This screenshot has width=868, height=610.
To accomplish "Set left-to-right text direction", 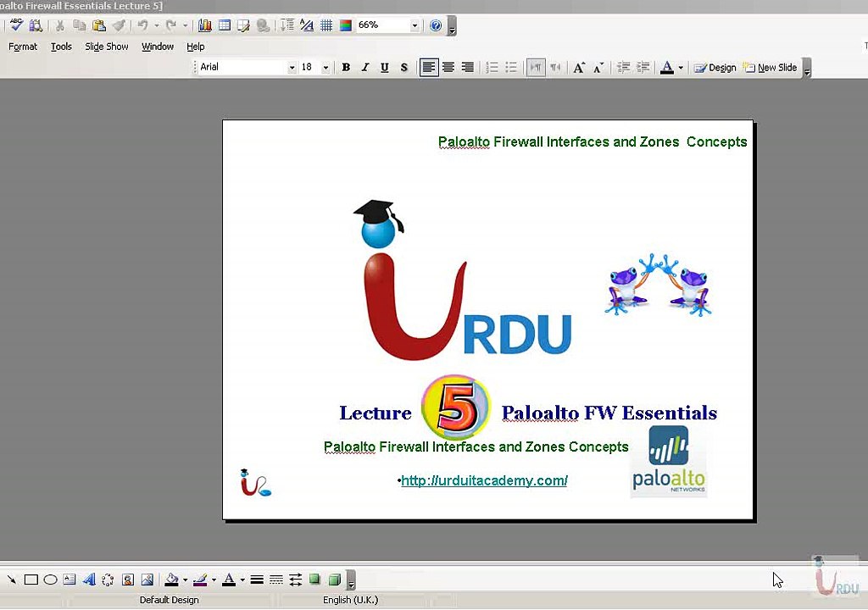I will coord(536,68).
